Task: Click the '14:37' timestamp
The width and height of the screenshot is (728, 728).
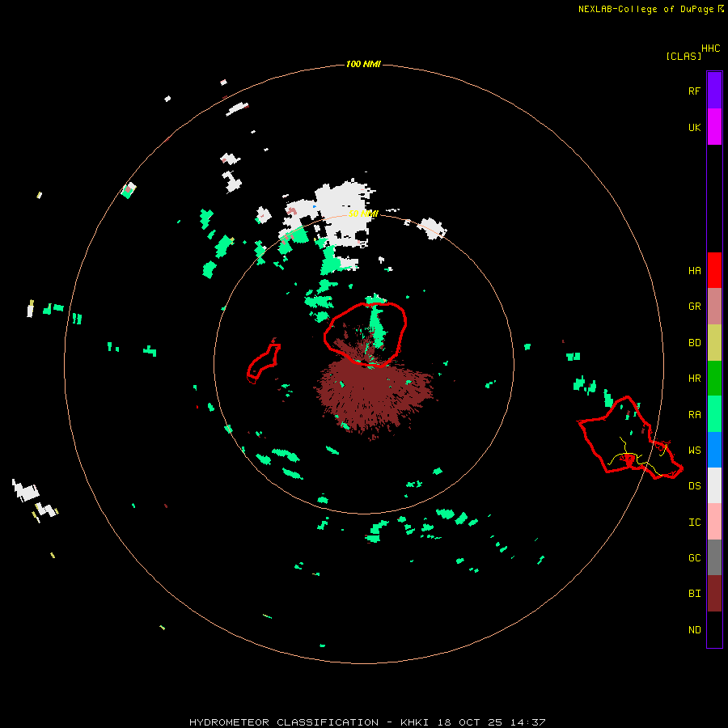Action: (527, 722)
